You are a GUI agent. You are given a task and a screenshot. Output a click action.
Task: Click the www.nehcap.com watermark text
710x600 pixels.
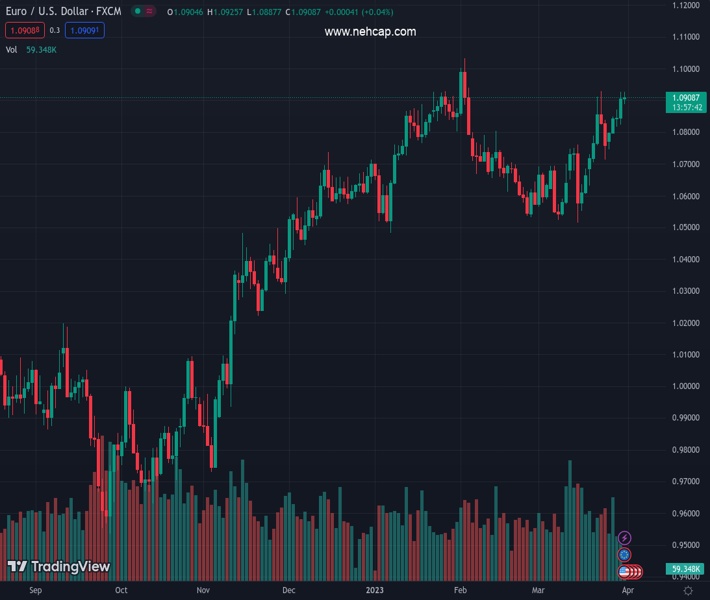(x=370, y=32)
